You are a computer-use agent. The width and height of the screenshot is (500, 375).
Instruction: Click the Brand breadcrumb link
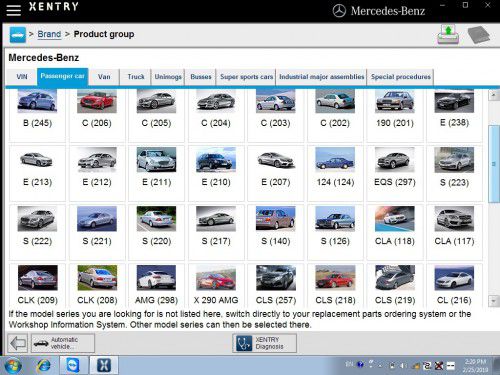[x=49, y=34]
